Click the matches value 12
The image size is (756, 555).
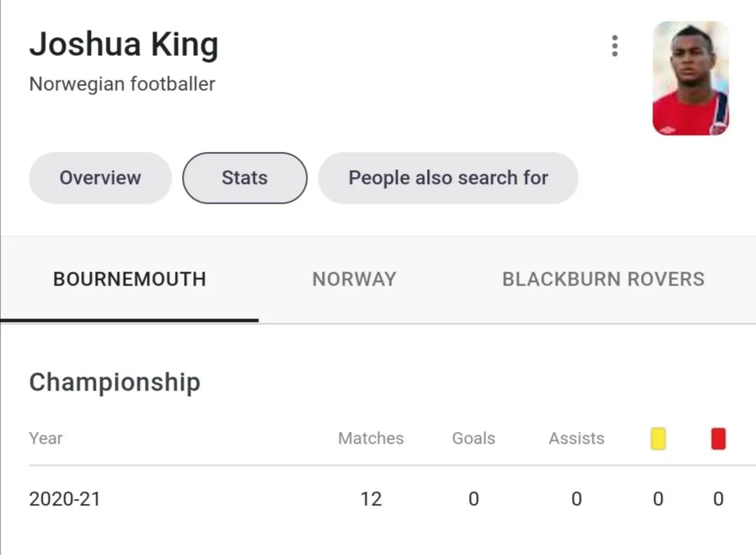coord(371,499)
